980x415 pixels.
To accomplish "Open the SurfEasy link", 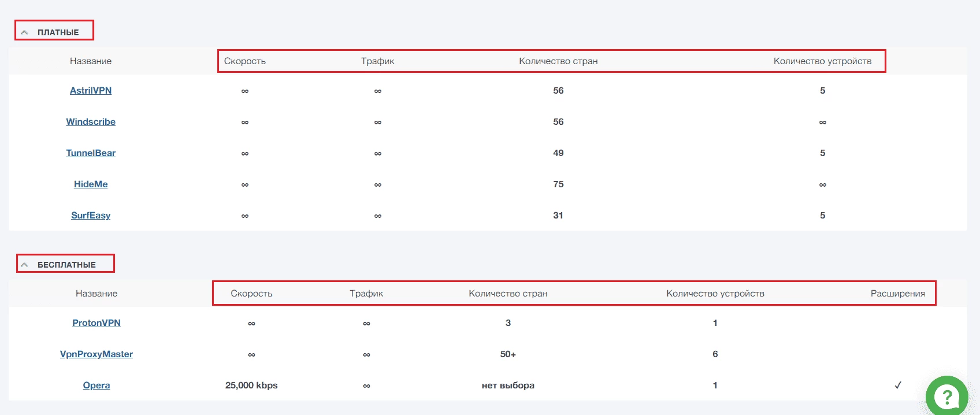I will tap(91, 216).
